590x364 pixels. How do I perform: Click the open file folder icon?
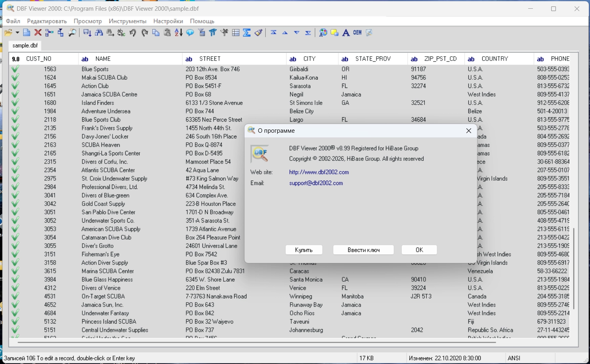pos(8,33)
